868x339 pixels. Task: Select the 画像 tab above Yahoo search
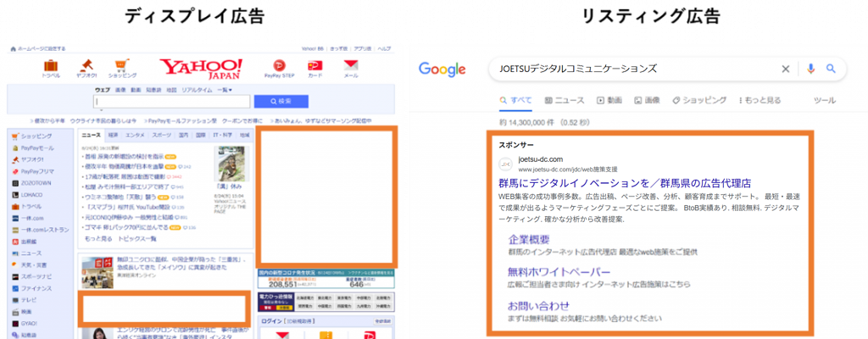click(x=120, y=90)
